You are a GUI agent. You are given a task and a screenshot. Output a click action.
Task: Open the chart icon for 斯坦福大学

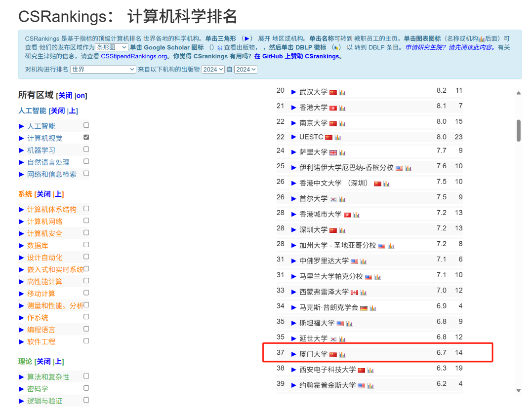(349, 324)
